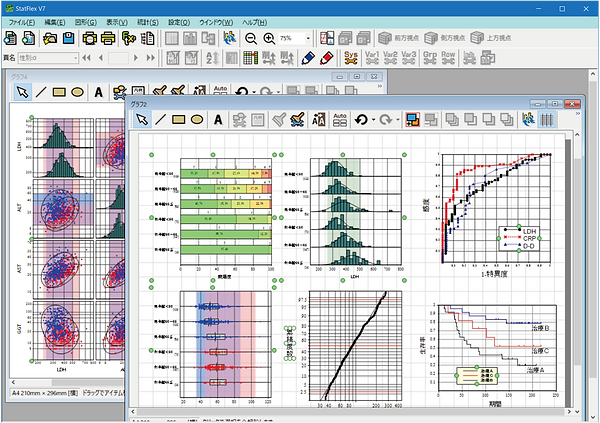Viewport: 600px width, 423px height.
Task: Select the ellipse tool in グラフ2 window
Action: pyautogui.click(x=197, y=119)
